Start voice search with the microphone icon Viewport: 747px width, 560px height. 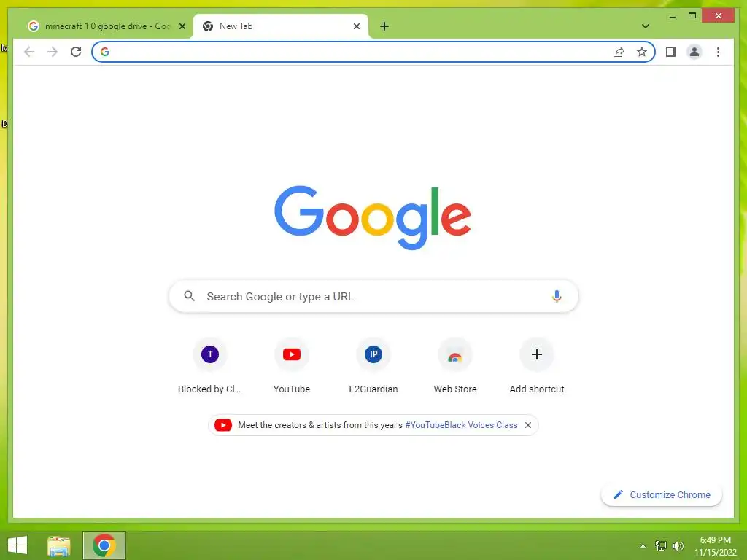pos(557,296)
